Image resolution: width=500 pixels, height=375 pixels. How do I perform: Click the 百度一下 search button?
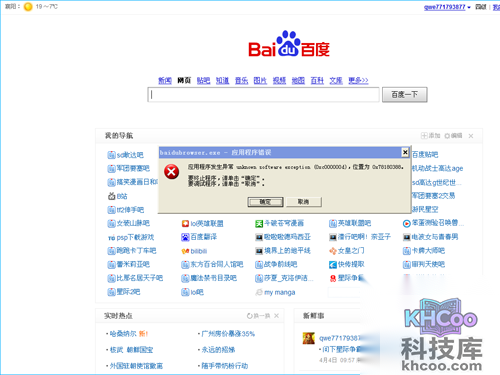click(x=404, y=95)
